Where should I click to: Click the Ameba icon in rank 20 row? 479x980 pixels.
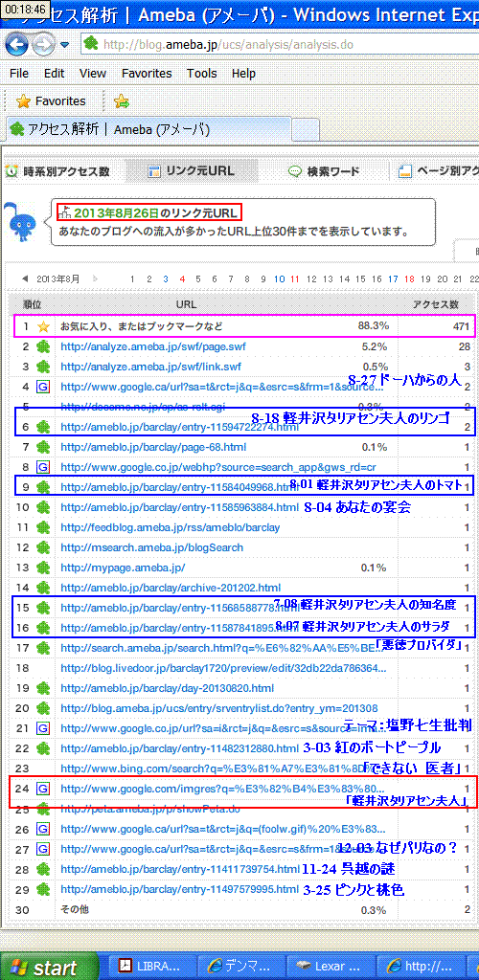point(43,708)
